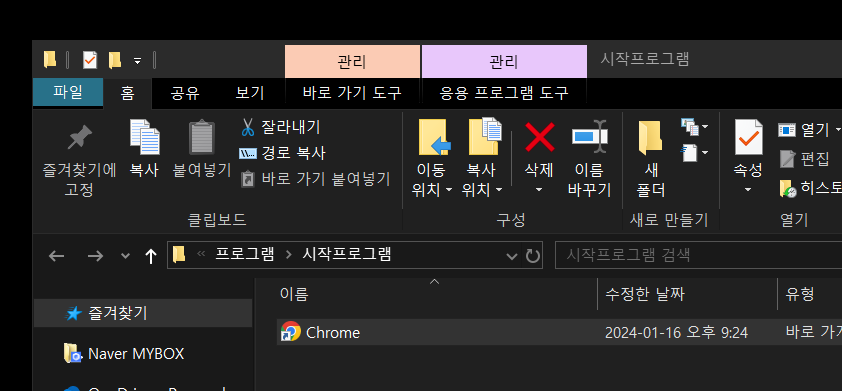842x391 pixels.
Task: Click the 열기 (Open) command icon
Action: click(x=787, y=130)
